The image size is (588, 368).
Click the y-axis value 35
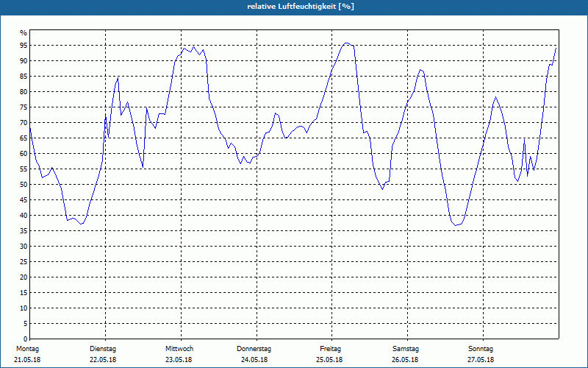[24, 230]
